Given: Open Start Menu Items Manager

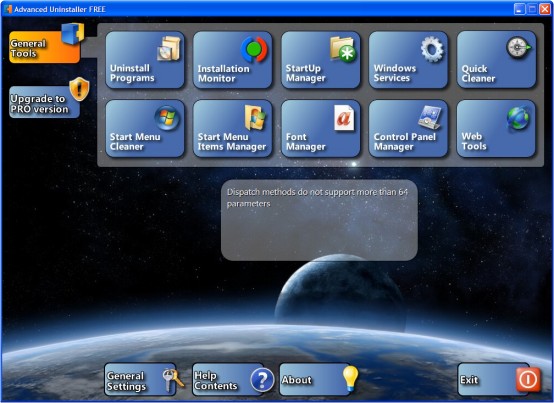Looking at the screenshot, I should pyautogui.click(x=232, y=128).
